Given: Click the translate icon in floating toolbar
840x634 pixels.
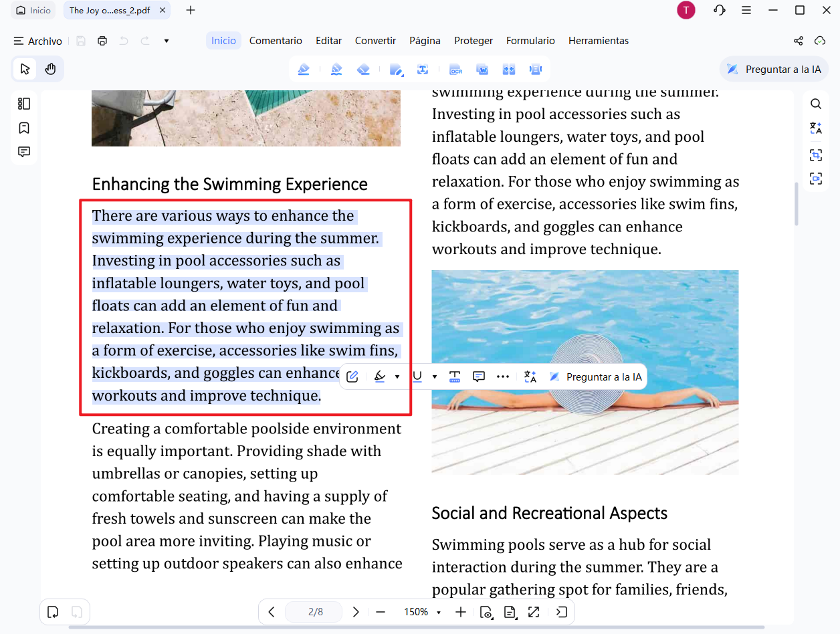Looking at the screenshot, I should [530, 377].
